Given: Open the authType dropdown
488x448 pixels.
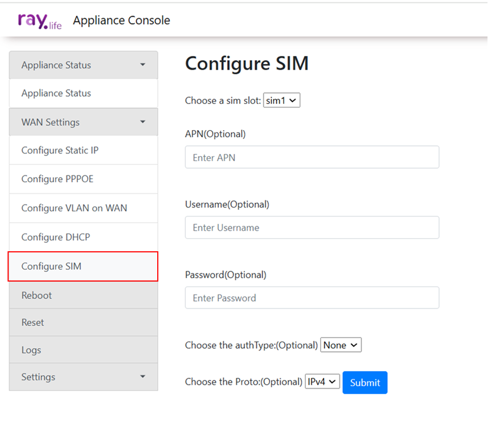Looking at the screenshot, I should pos(341,345).
